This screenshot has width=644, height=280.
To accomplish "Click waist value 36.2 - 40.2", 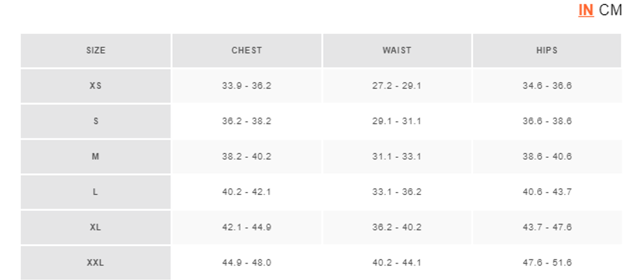I will (397, 227).
